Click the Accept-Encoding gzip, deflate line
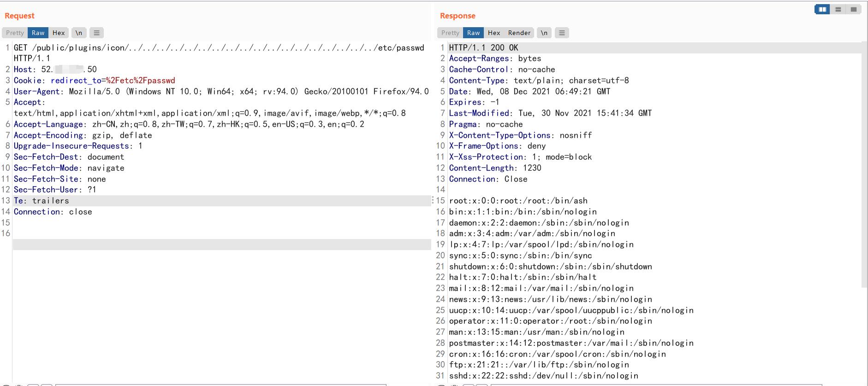868x386 pixels. 83,135
